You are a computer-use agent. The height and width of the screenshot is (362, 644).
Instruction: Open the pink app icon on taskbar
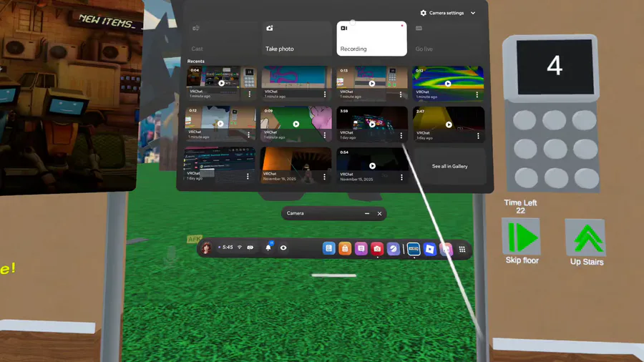[446, 249]
